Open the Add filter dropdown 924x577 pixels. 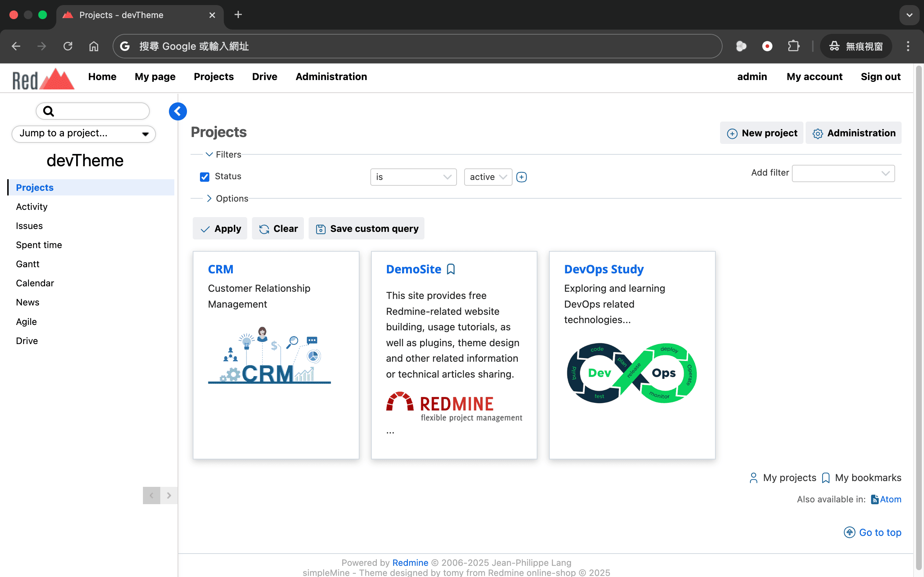(x=843, y=173)
